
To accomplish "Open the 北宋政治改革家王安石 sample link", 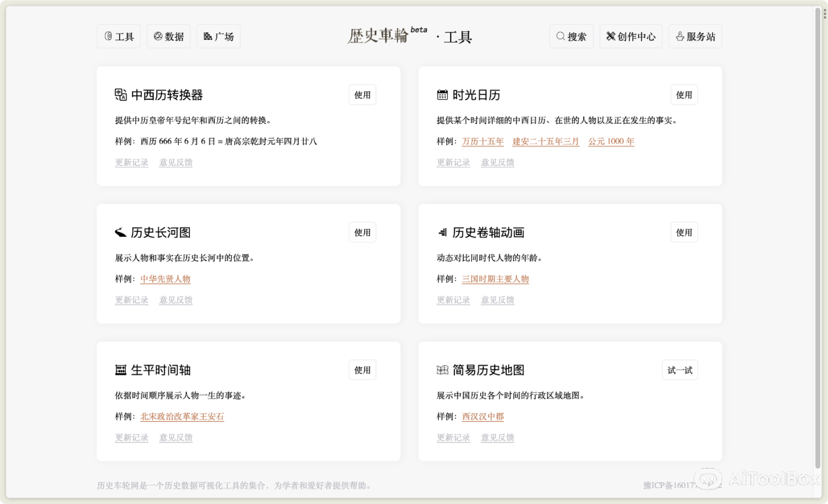I will [x=183, y=417].
